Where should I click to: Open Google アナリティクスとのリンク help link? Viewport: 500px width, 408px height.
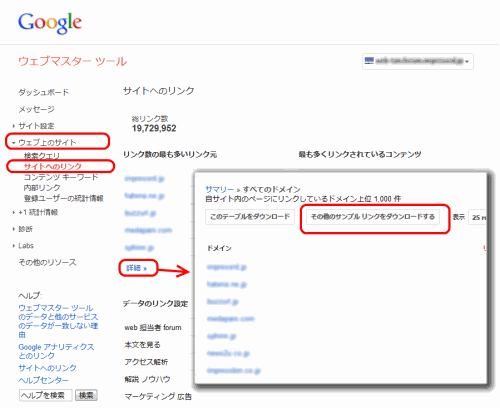pyautogui.click(x=56, y=351)
